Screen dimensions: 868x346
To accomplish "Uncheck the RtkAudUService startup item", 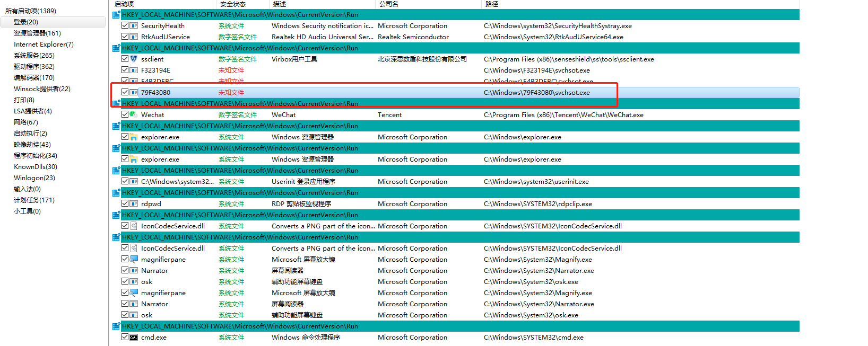I will [x=125, y=37].
